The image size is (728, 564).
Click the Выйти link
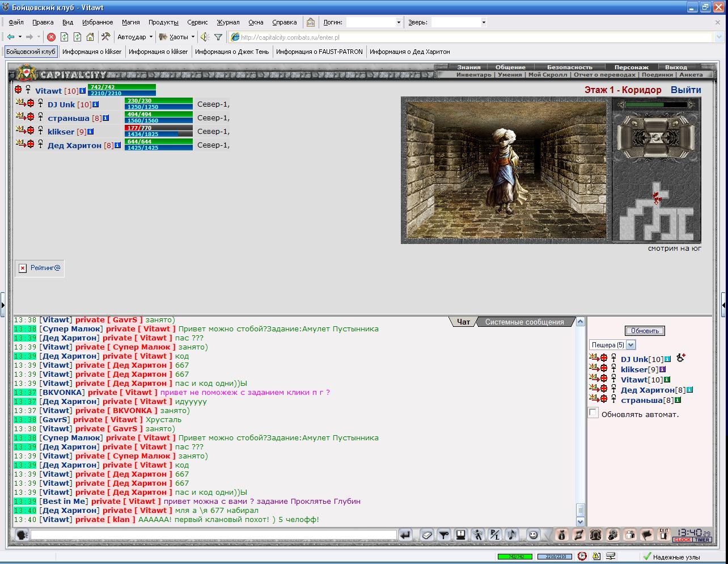tap(685, 90)
